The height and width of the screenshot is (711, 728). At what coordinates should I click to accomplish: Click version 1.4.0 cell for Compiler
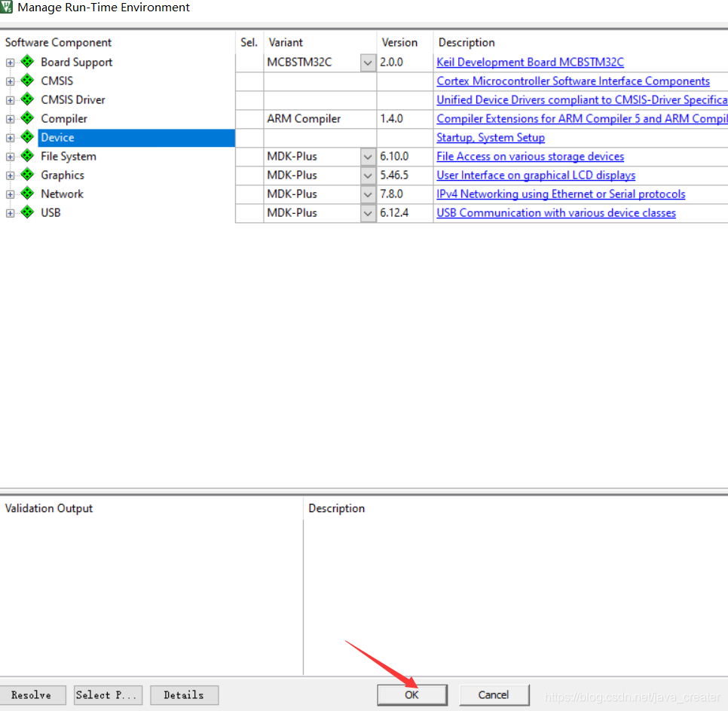point(405,119)
